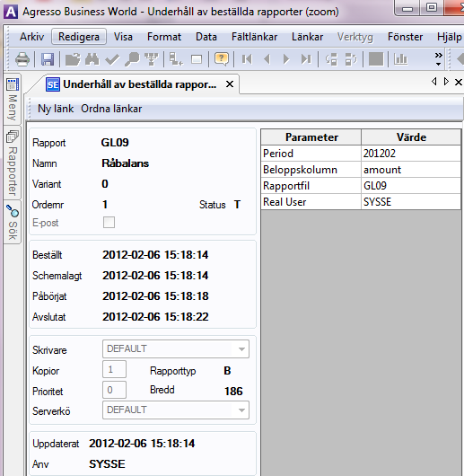Viewport: 464px width, 476px height.
Task: Click the Save floppy disk icon
Action: 48,59
